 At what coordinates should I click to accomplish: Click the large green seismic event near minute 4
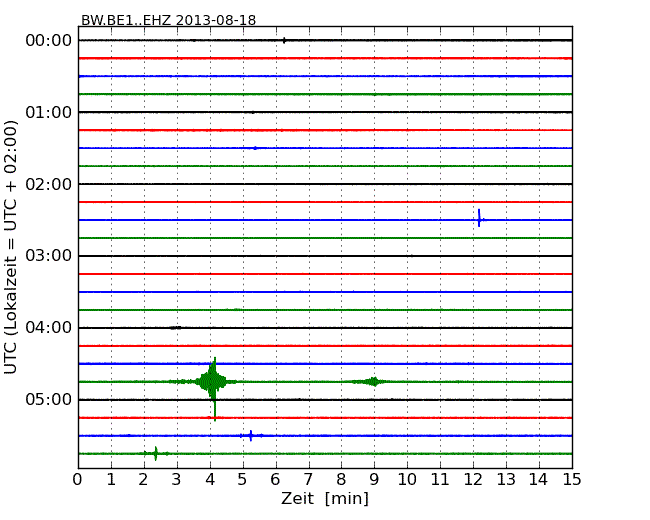[213, 382]
